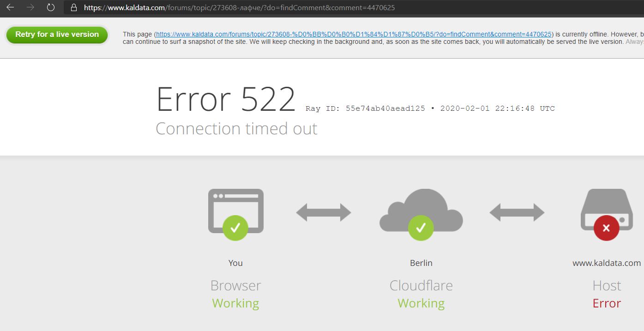Click the arrow between Cloudflare and host
This screenshot has width=644, height=331.
[517, 212]
